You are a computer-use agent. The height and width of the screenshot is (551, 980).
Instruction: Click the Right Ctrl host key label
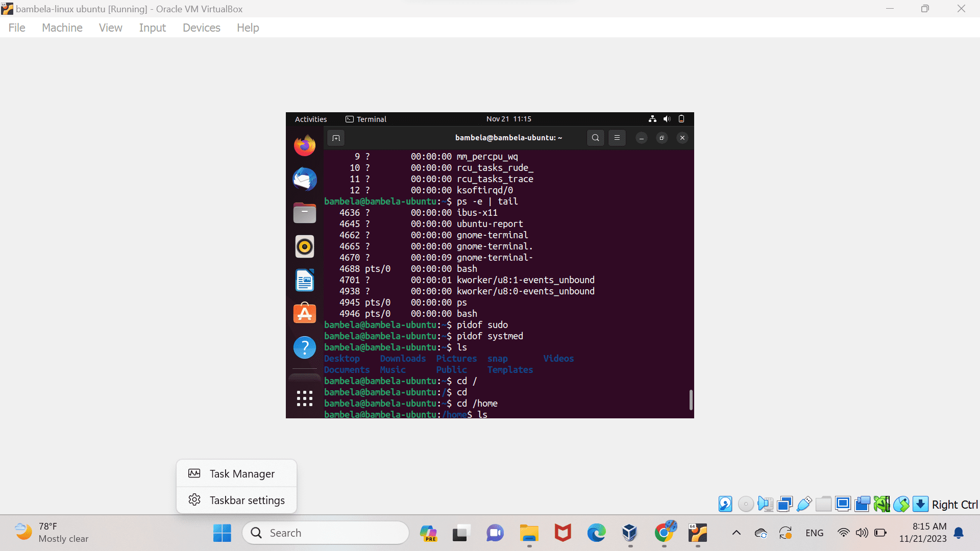pos(954,504)
